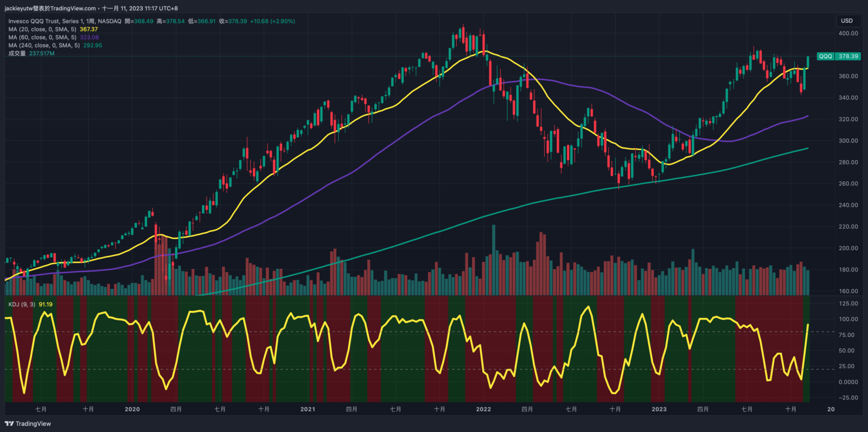The height and width of the screenshot is (432, 868).
Task: Click the TradingView logo at bottom left
Action: [x=28, y=424]
